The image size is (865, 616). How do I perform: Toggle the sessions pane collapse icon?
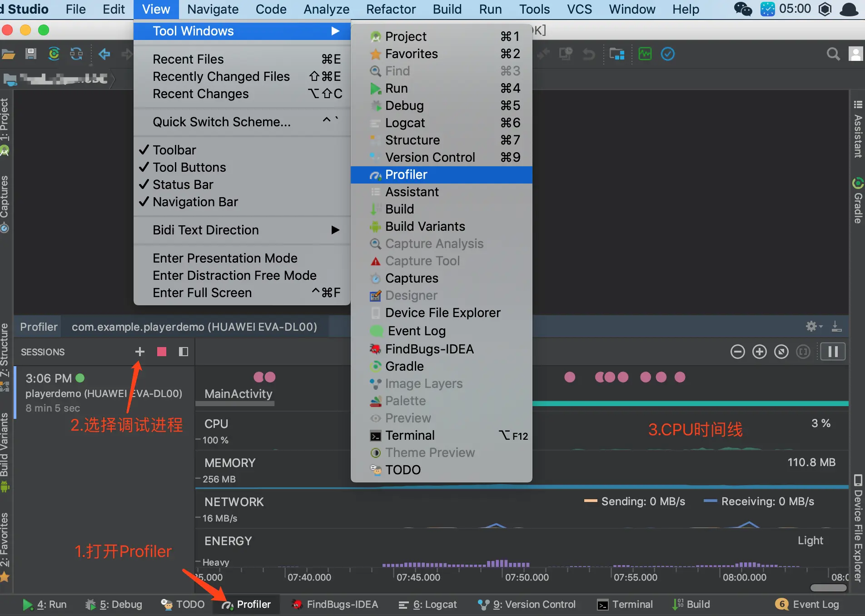(184, 352)
